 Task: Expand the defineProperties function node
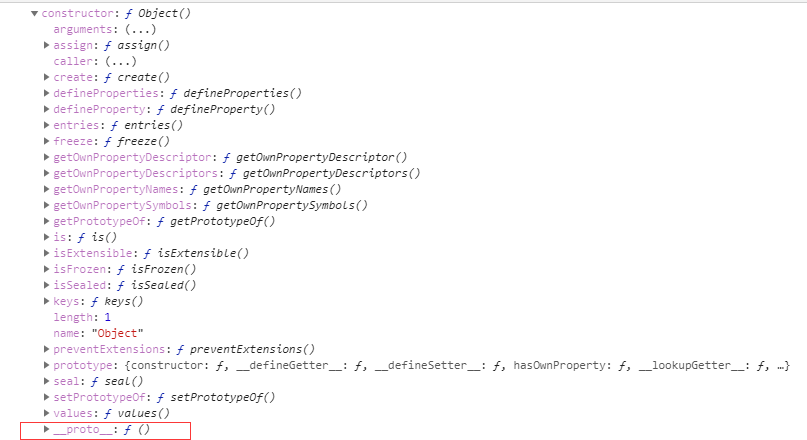[x=46, y=93]
